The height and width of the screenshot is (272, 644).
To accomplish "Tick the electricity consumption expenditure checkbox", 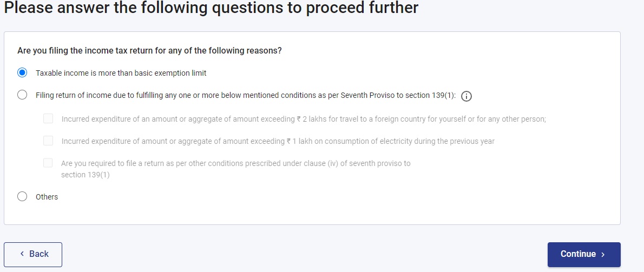I will (x=48, y=141).
